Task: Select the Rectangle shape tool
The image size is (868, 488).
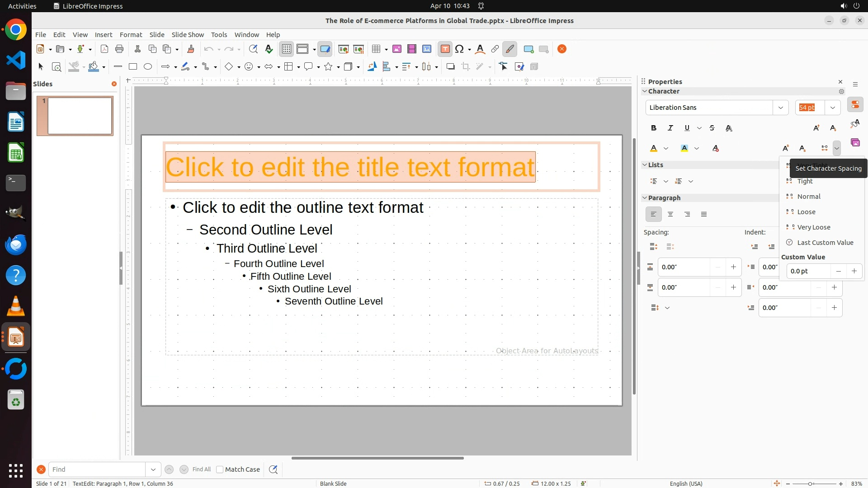Action: 133,67
